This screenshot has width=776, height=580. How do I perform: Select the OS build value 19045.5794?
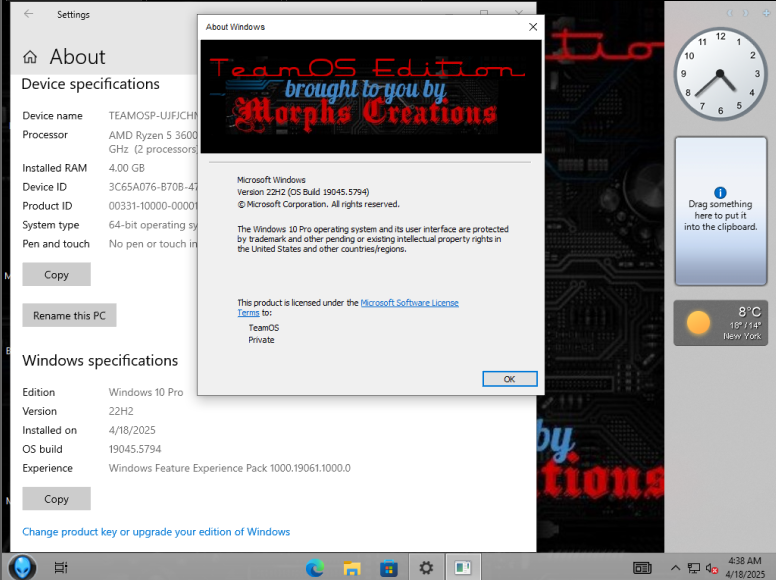[x=135, y=449]
